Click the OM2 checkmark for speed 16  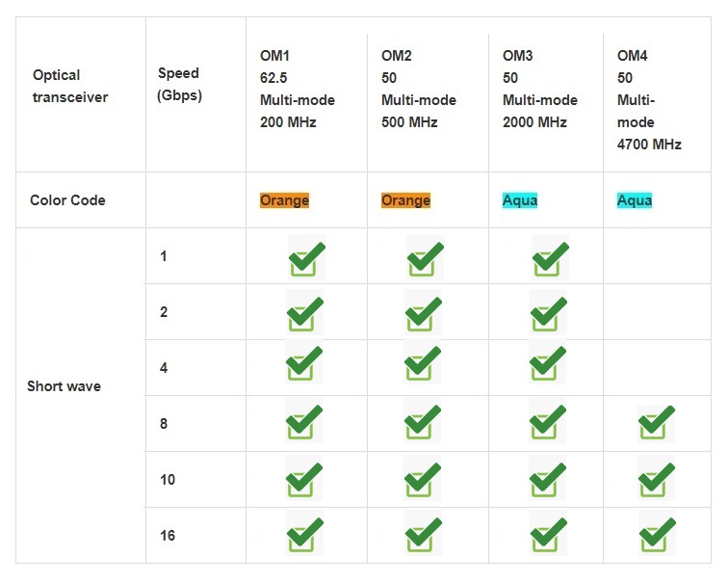[423, 535]
